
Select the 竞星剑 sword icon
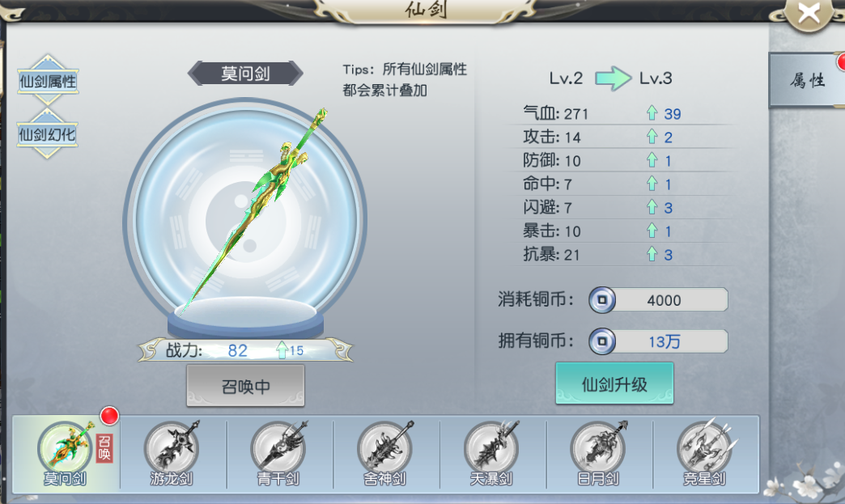(705, 448)
